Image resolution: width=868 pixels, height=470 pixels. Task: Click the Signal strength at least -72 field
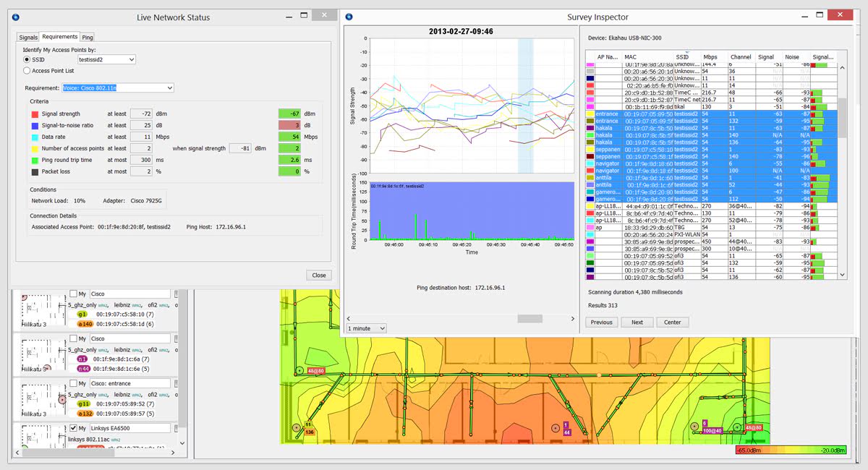click(141, 114)
